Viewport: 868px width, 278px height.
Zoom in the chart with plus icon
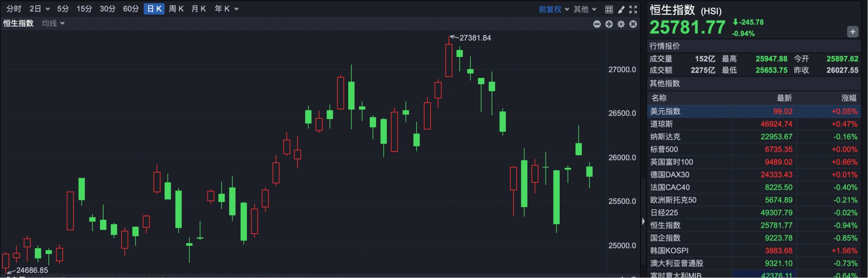click(609, 24)
